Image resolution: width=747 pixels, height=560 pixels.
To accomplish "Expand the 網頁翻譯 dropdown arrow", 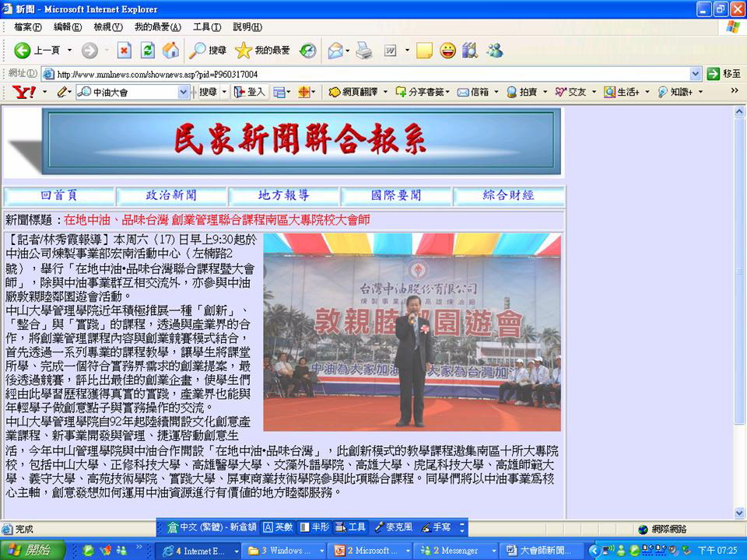I will (x=385, y=92).
